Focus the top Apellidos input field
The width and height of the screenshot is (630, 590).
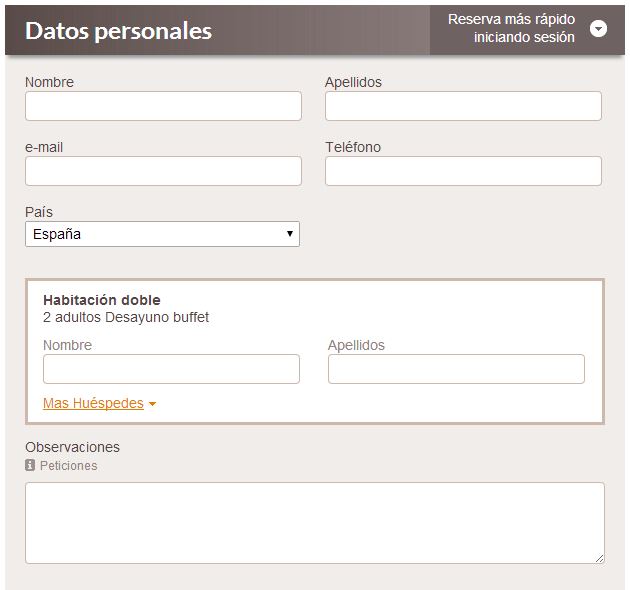[x=463, y=106]
